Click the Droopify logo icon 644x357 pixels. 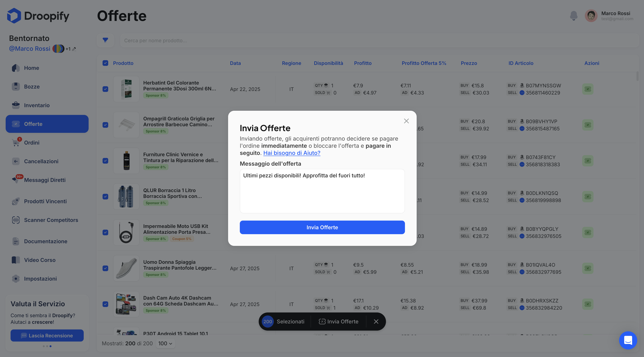14,15
